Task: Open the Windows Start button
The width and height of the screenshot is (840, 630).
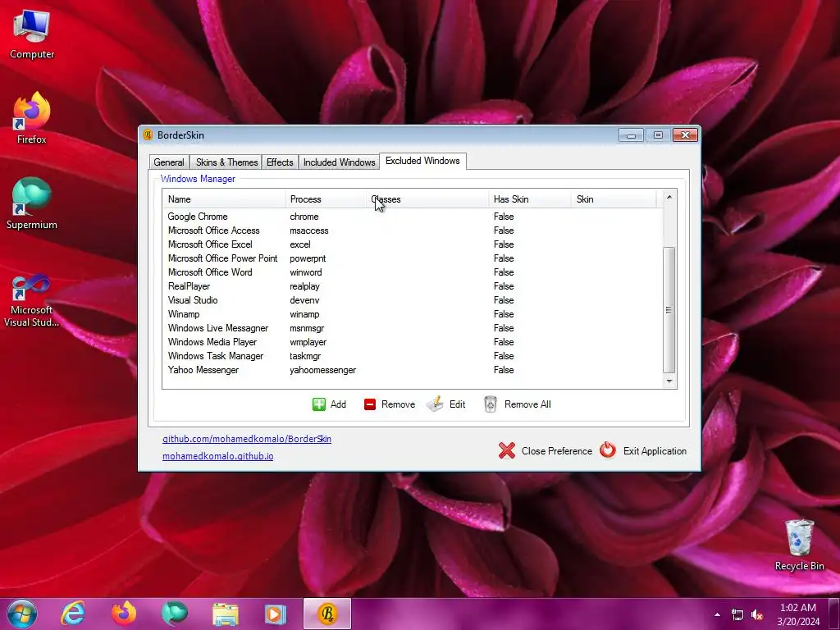Action: tap(22, 614)
